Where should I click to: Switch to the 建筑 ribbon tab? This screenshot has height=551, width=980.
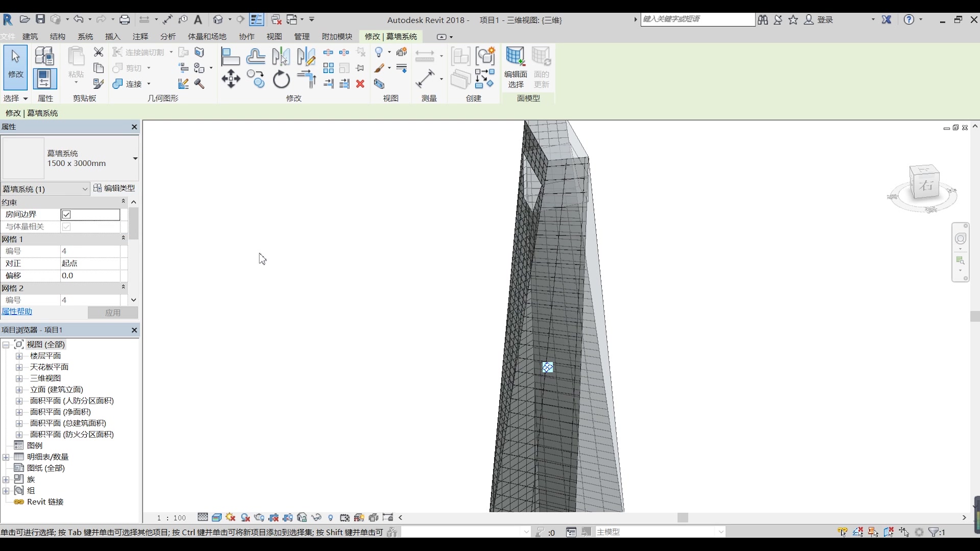[29, 36]
